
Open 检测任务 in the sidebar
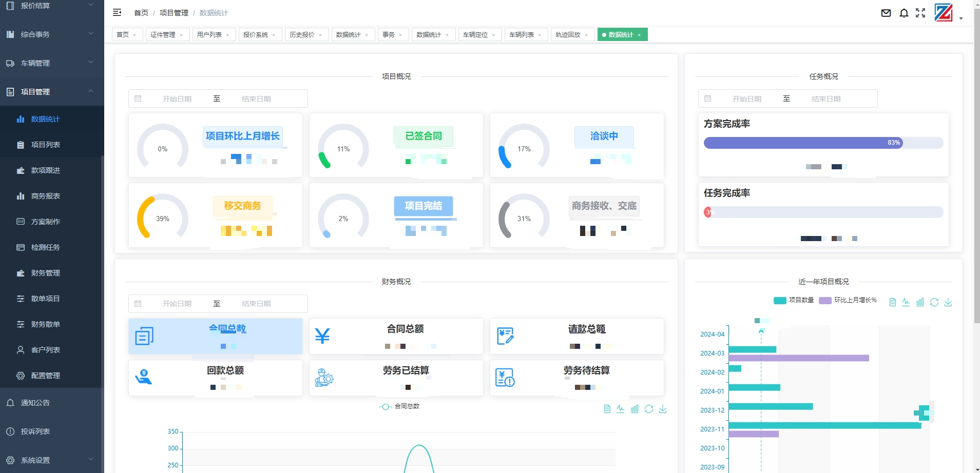[52, 247]
